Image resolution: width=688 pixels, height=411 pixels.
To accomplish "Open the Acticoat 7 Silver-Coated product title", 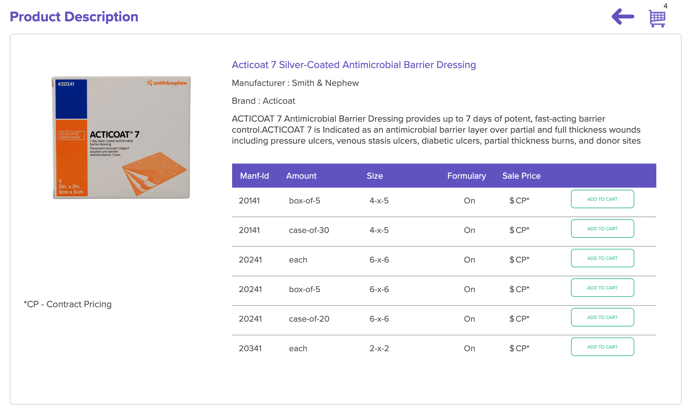I will coord(353,65).
